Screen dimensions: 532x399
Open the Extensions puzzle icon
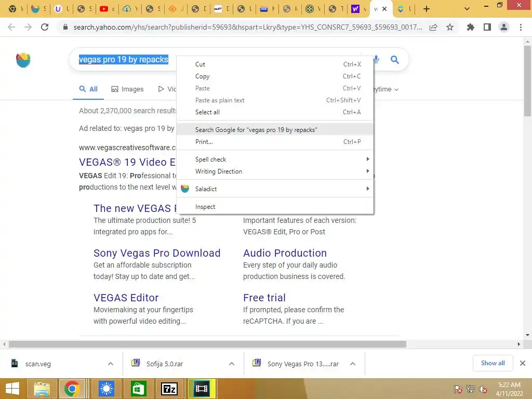point(470,27)
